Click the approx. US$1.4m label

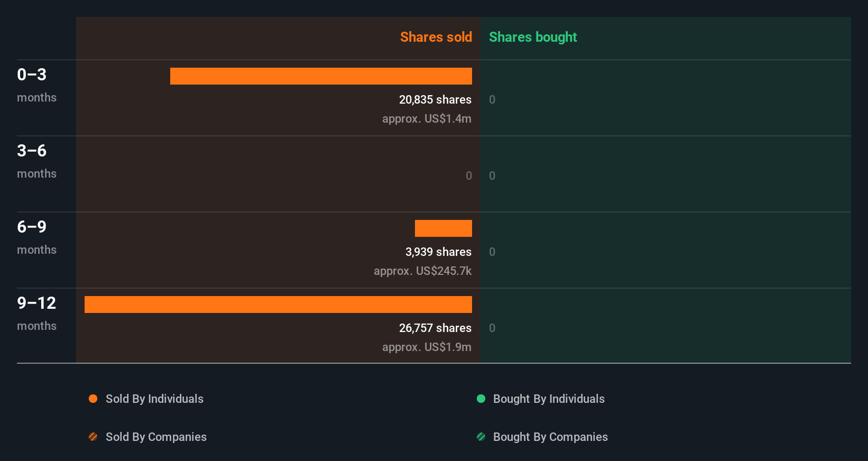coord(427,119)
